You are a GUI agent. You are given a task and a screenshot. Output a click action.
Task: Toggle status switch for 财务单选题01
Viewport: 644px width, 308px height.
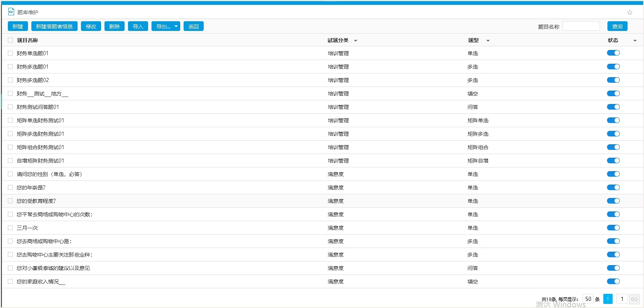[613, 53]
